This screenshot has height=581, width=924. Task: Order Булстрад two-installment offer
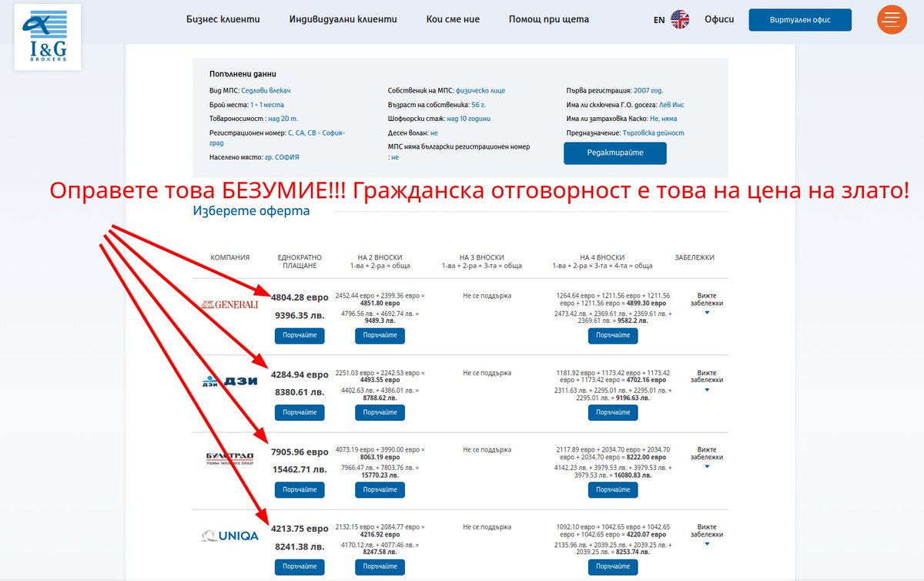point(380,489)
